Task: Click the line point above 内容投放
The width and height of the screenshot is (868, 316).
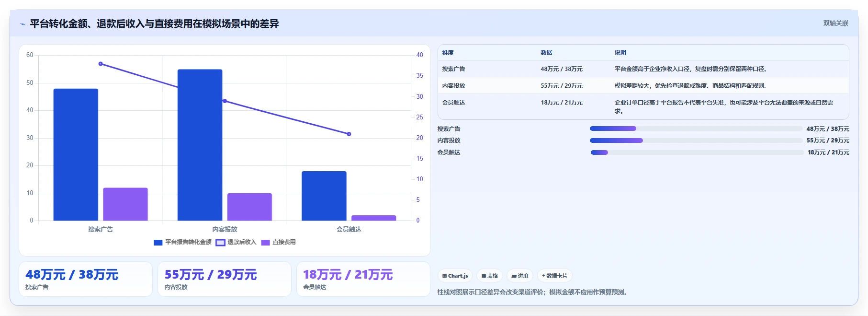Action: [x=225, y=101]
